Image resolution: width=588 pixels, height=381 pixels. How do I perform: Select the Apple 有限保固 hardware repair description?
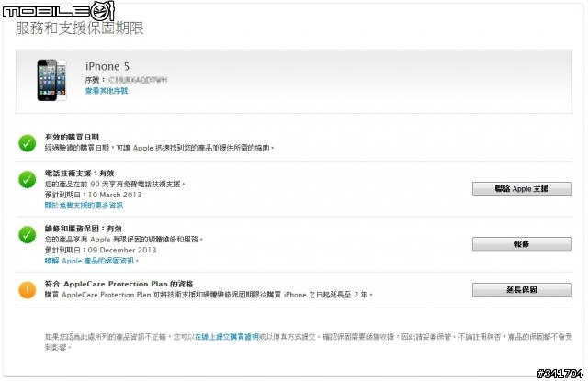pos(124,239)
